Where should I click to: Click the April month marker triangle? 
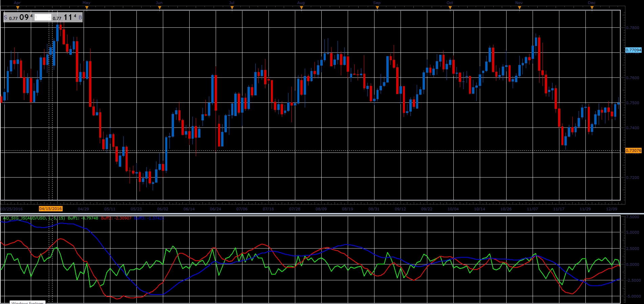tap(17, 8)
